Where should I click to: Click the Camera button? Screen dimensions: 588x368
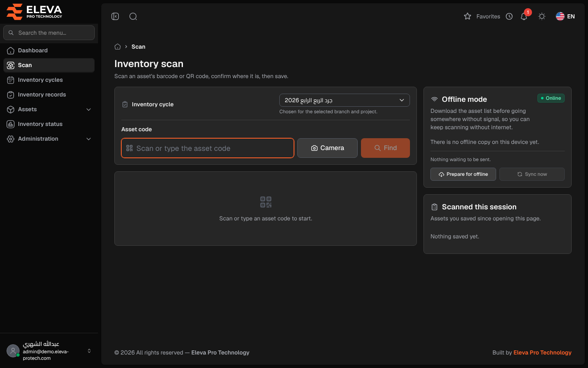327,148
